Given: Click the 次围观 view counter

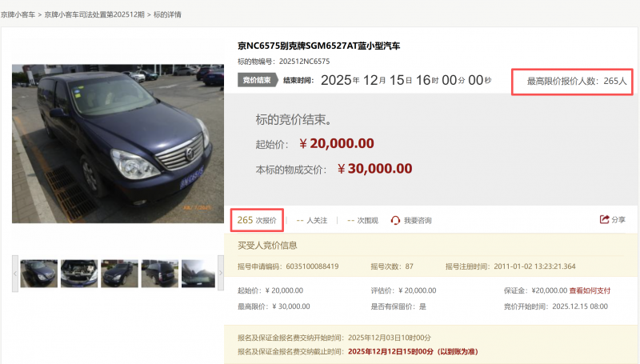Looking at the screenshot, I should 362,220.
